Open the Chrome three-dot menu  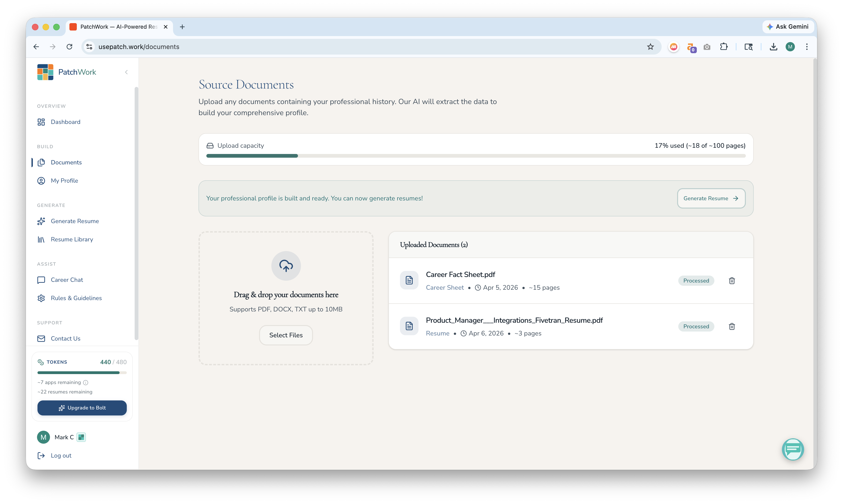coord(807,47)
